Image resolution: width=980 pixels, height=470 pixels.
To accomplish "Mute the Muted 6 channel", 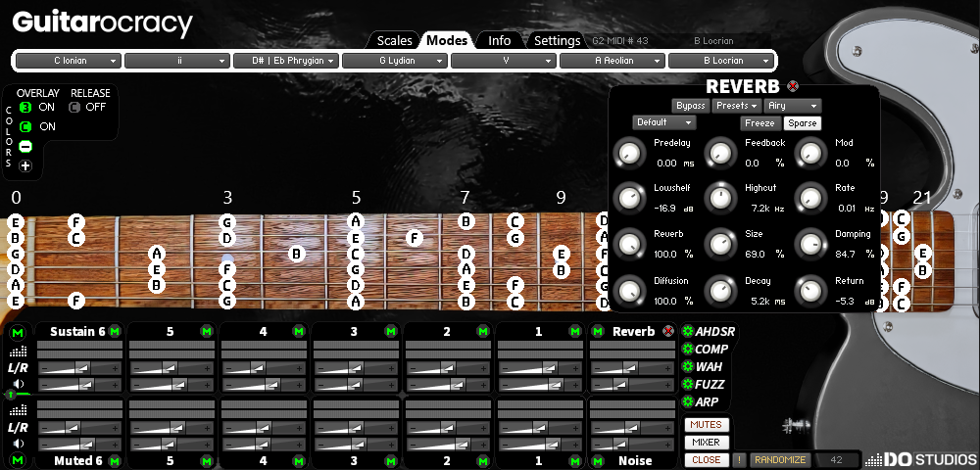I will point(114,461).
